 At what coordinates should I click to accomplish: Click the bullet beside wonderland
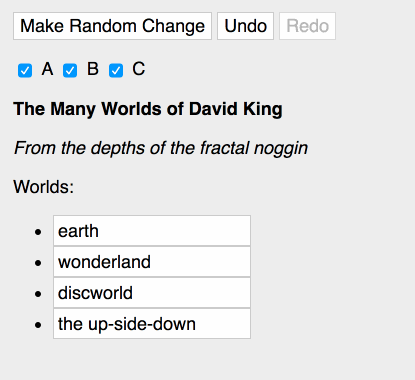[38, 262]
